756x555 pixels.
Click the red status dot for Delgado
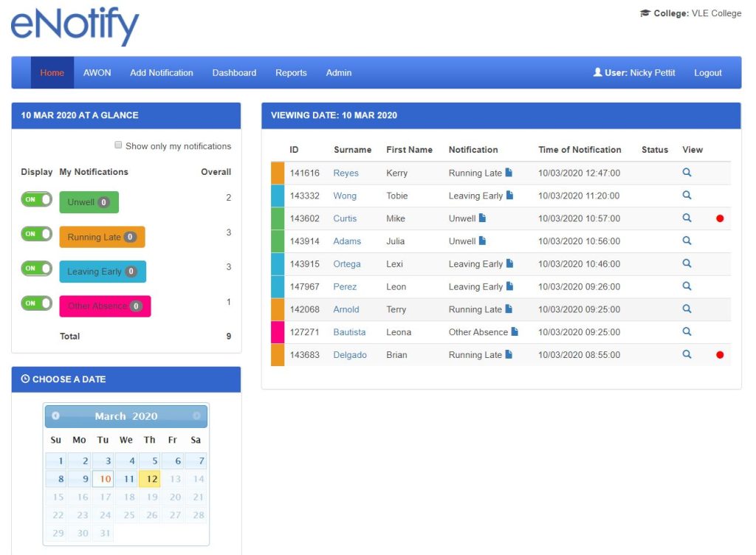tap(720, 355)
